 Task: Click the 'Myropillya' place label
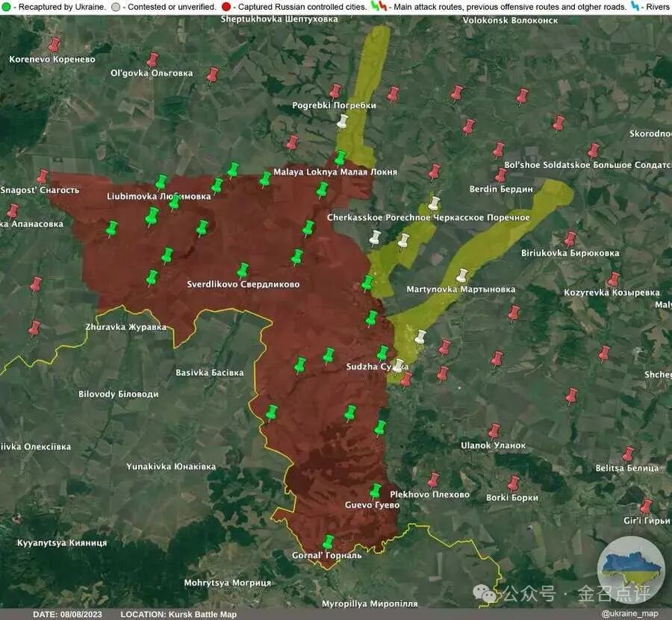tap(370, 604)
